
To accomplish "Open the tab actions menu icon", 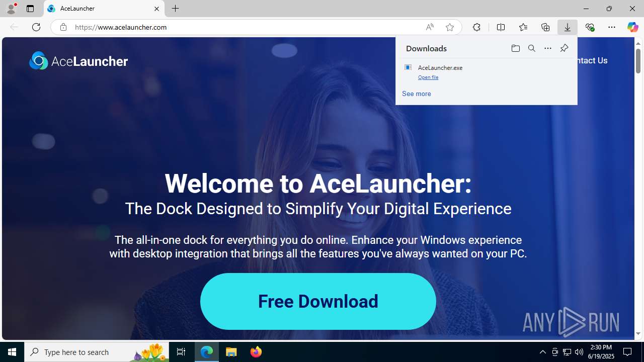I will 30,9.
